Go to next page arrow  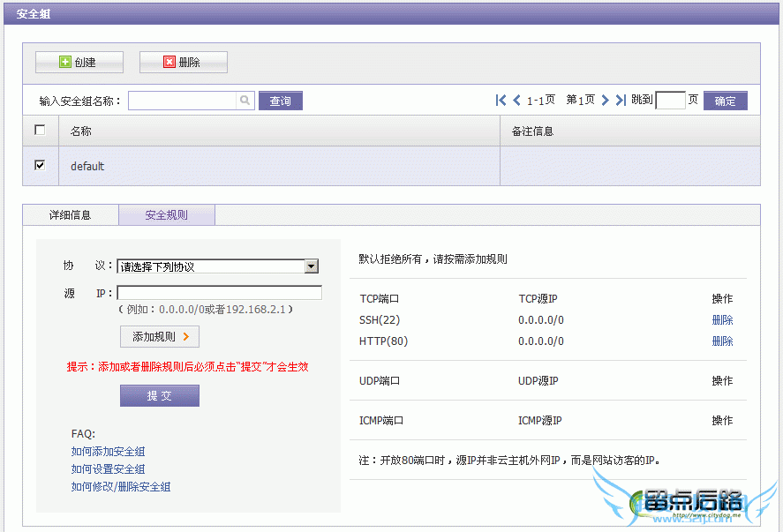tap(606, 101)
